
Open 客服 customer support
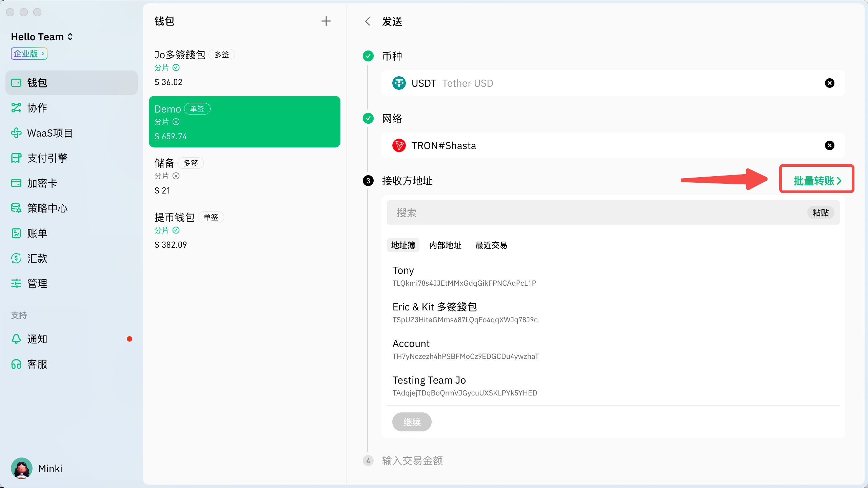[x=37, y=364]
